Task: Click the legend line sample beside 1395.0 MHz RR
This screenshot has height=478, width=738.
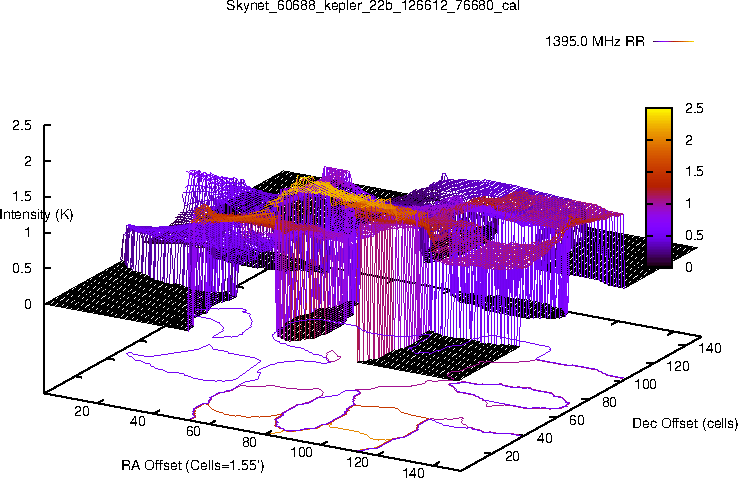Action: [674, 41]
